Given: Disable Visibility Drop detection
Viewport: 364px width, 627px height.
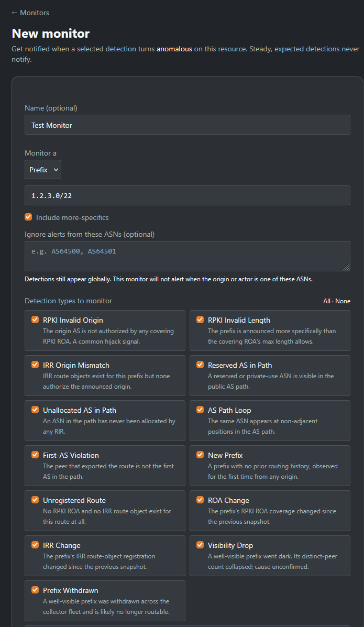Looking at the screenshot, I should (200, 545).
